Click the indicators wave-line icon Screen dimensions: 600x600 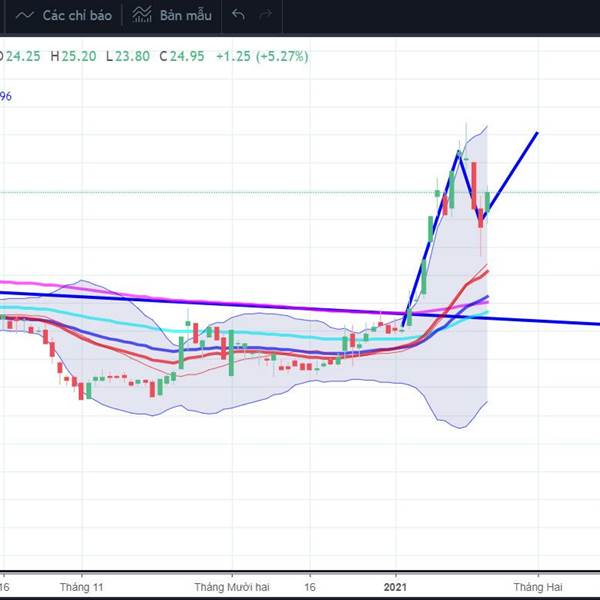coord(25,16)
